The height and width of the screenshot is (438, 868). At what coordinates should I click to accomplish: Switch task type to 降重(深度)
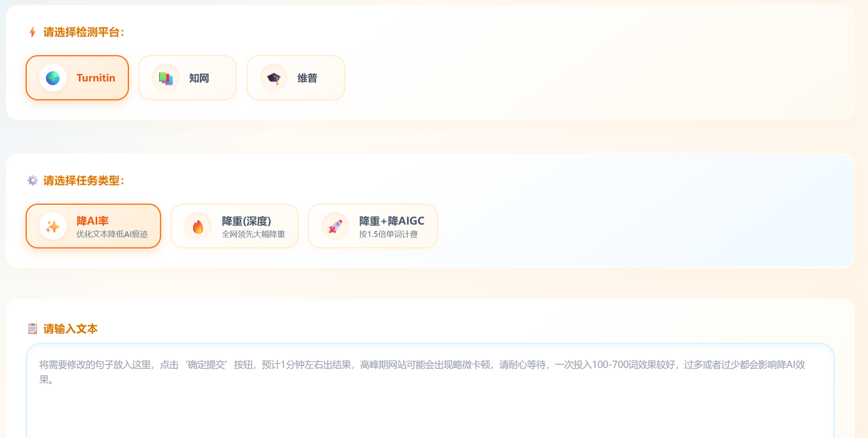coord(235,226)
